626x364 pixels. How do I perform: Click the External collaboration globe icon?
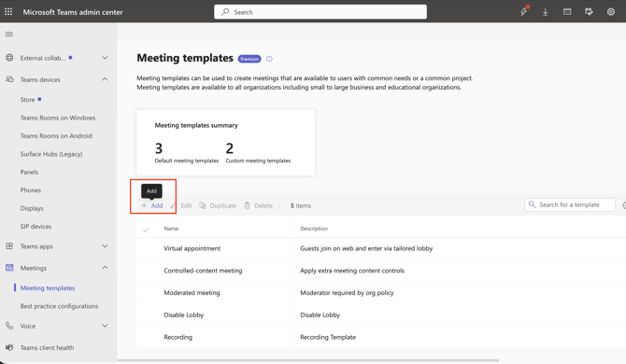(x=9, y=58)
